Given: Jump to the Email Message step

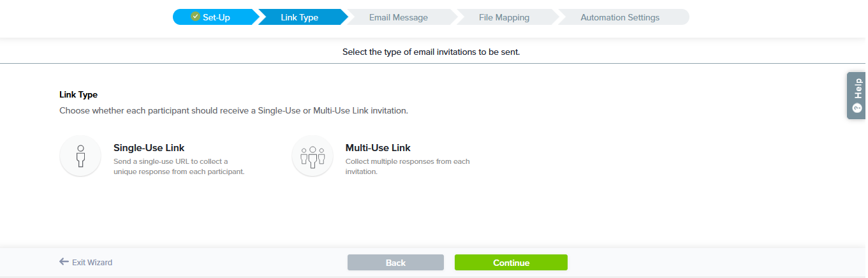Looking at the screenshot, I should point(398,18).
